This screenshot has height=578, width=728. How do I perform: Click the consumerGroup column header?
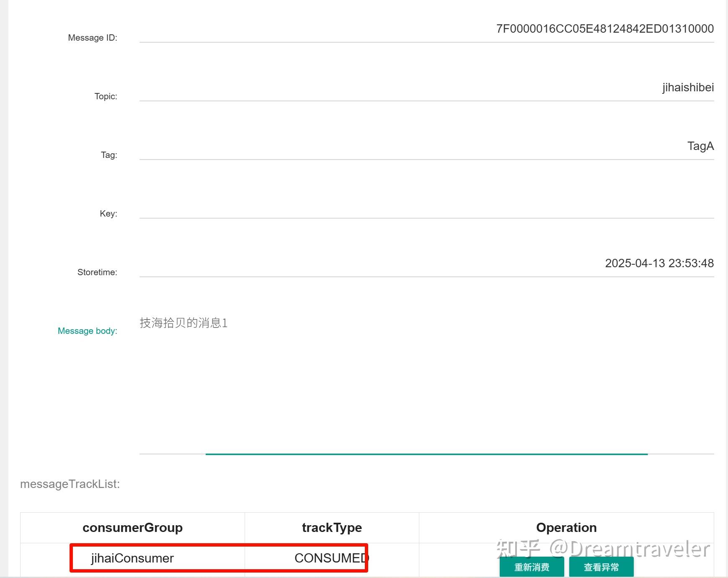click(132, 528)
